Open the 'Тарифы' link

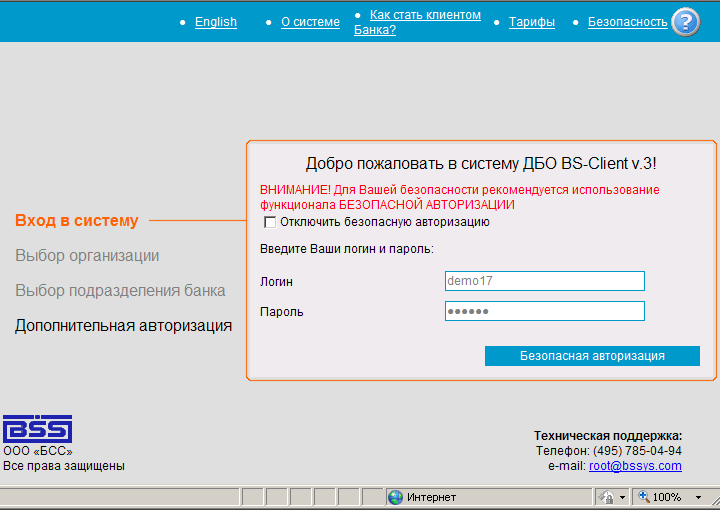(532, 22)
